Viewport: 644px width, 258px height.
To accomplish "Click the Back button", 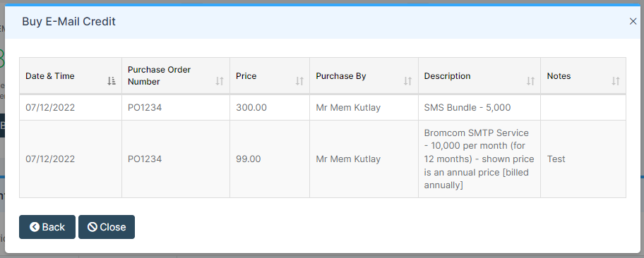I will click(x=47, y=227).
